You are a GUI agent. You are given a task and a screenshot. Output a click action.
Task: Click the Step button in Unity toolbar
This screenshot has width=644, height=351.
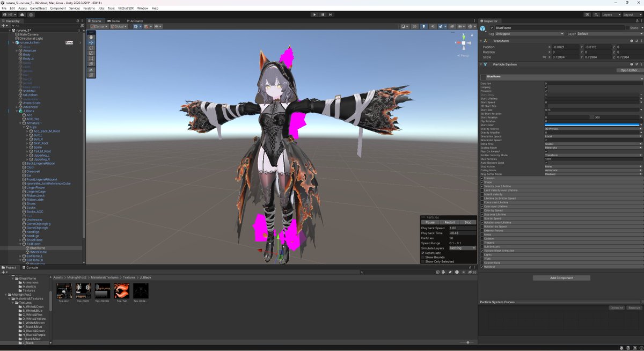point(330,14)
